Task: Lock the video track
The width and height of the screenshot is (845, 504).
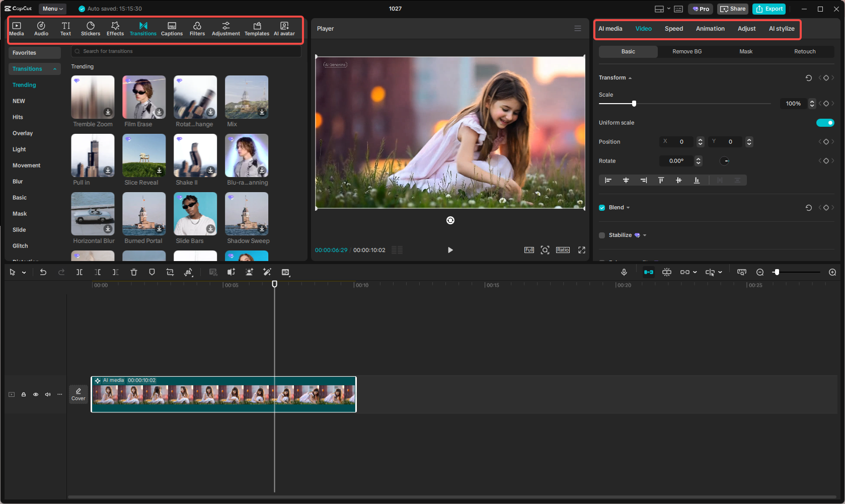Action: click(24, 394)
